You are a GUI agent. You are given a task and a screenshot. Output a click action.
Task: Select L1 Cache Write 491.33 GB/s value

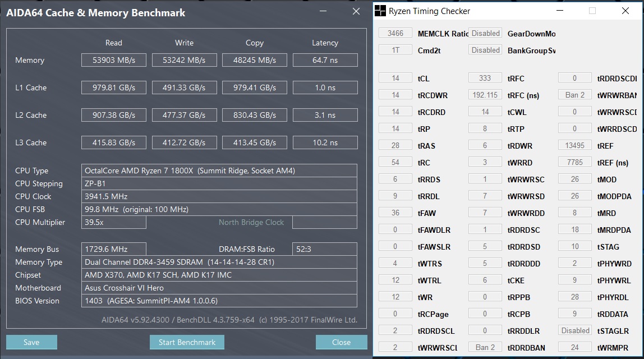click(184, 88)
